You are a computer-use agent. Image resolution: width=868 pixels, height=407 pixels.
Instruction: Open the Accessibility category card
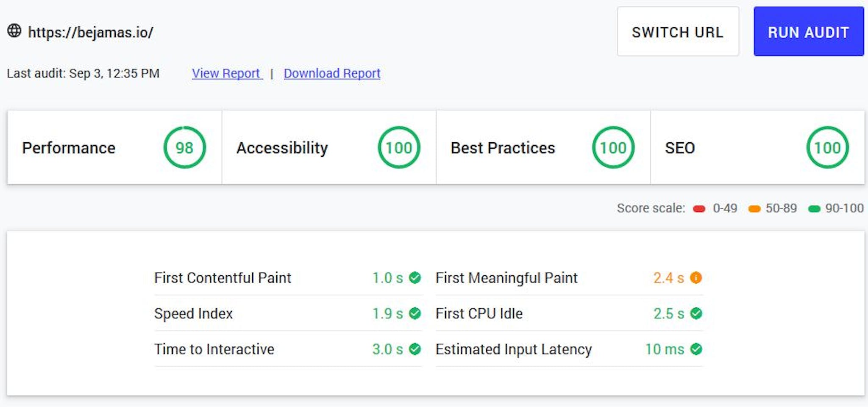point(329,147)
